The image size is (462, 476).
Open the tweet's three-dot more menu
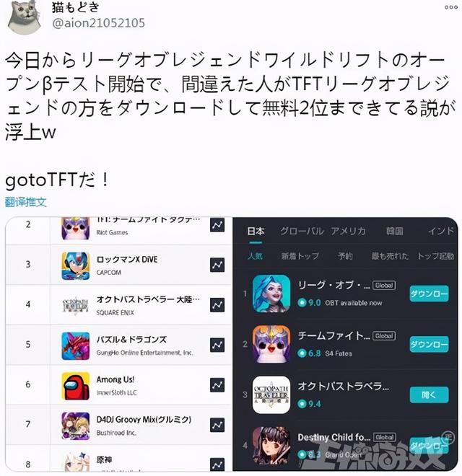click(450, 7)
